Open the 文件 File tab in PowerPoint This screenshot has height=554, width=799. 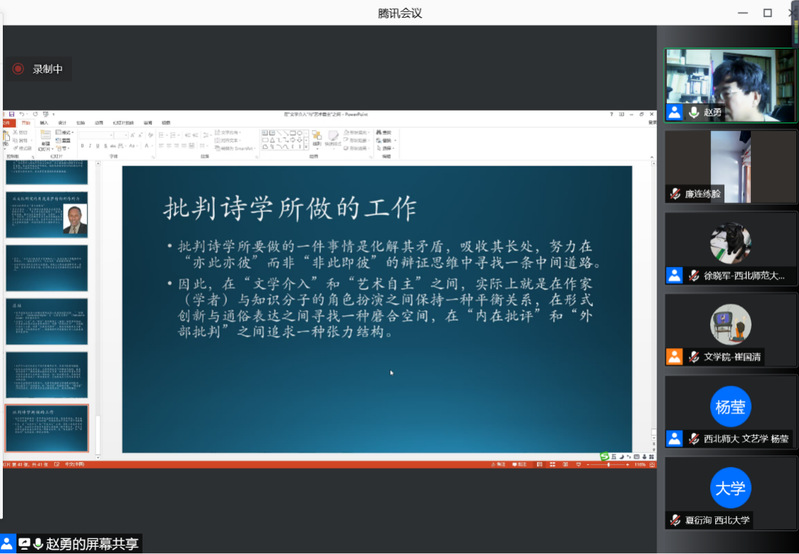coord(11,123)
